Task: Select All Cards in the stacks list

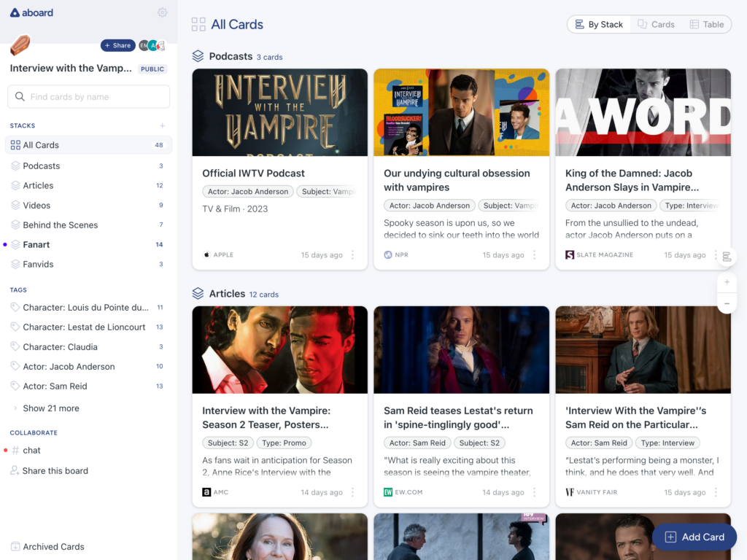Action: (88, 145)
